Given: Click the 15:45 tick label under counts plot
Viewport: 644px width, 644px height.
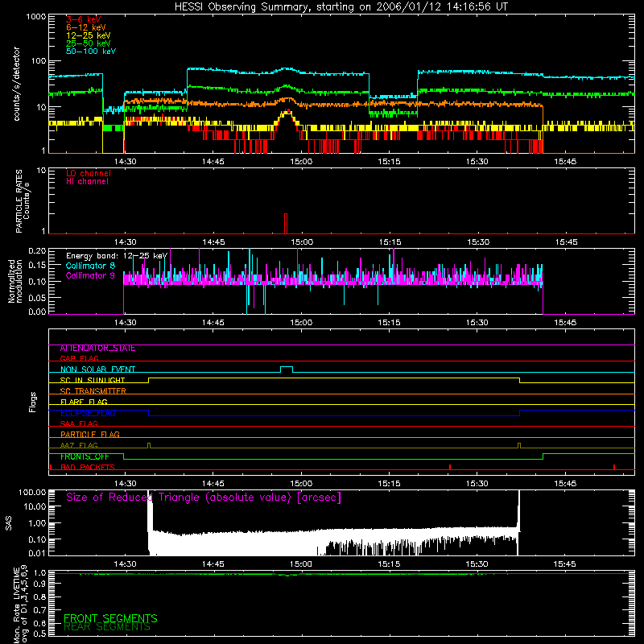Looking at the screenshot, I should (x=565, y=162).
